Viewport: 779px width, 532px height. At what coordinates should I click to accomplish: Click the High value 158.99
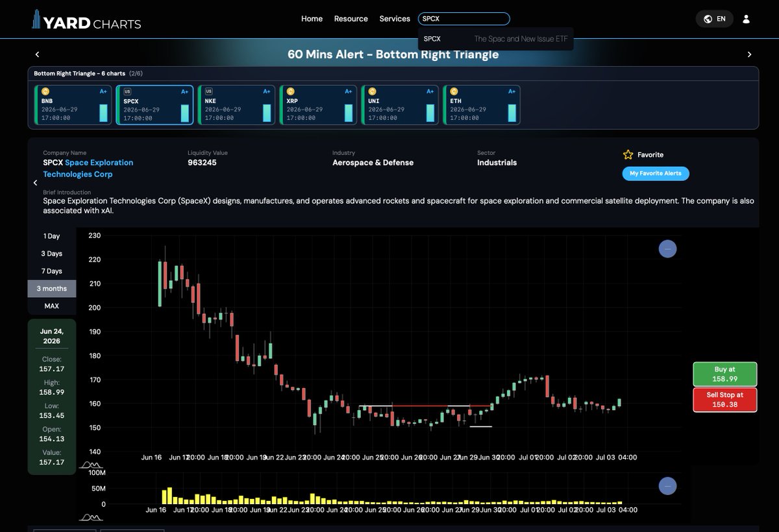tap(52, 392)
